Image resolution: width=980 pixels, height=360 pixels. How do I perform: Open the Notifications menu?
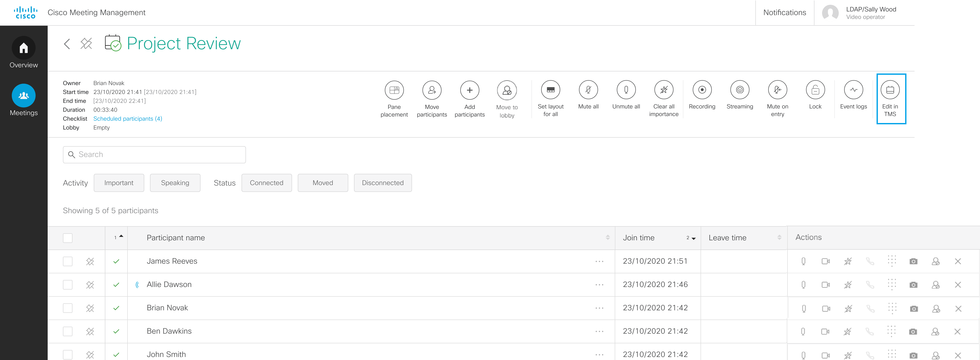[x=784, y=13]
